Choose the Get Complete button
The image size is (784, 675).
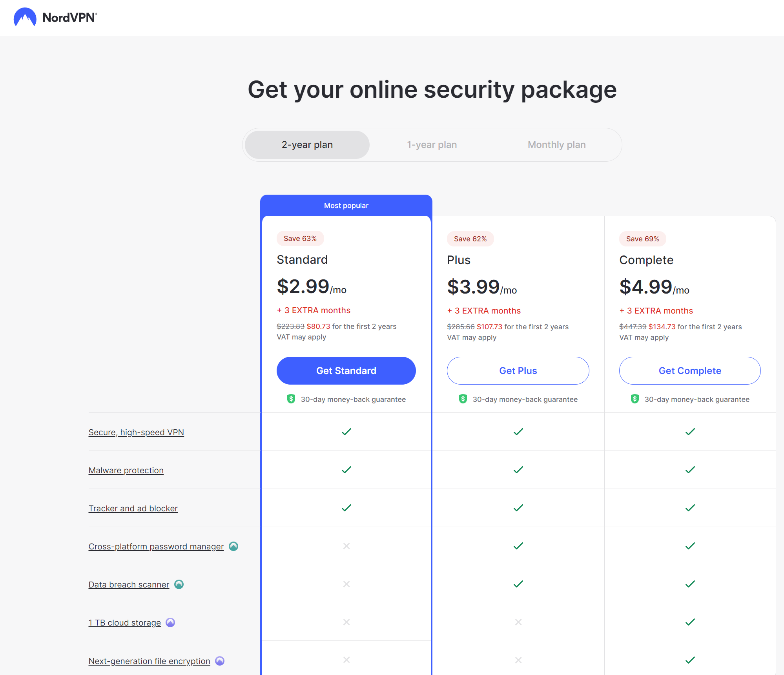point(689,370)
